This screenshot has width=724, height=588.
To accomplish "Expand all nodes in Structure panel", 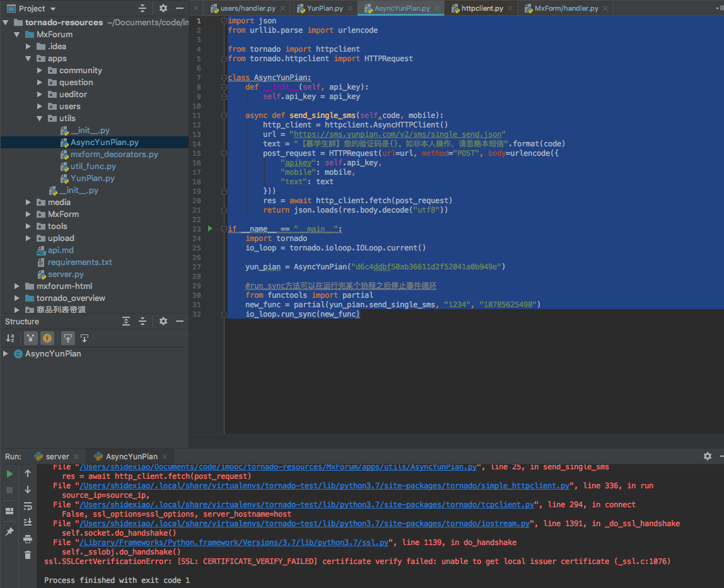I will [x=126, y=322].
